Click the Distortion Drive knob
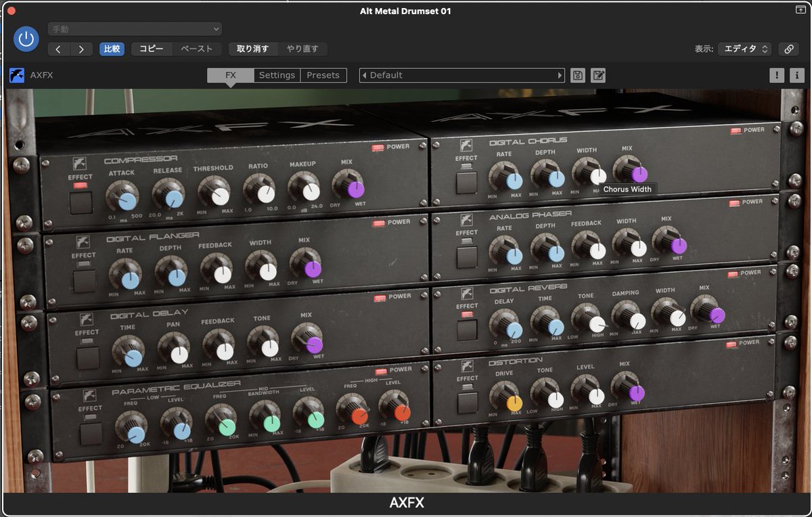 pos(507,399)
